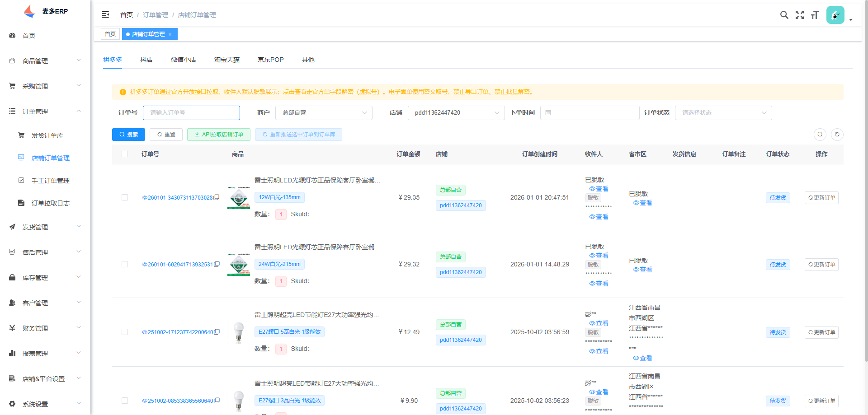Open user avatar menu in top right

(x=835, y=15)
